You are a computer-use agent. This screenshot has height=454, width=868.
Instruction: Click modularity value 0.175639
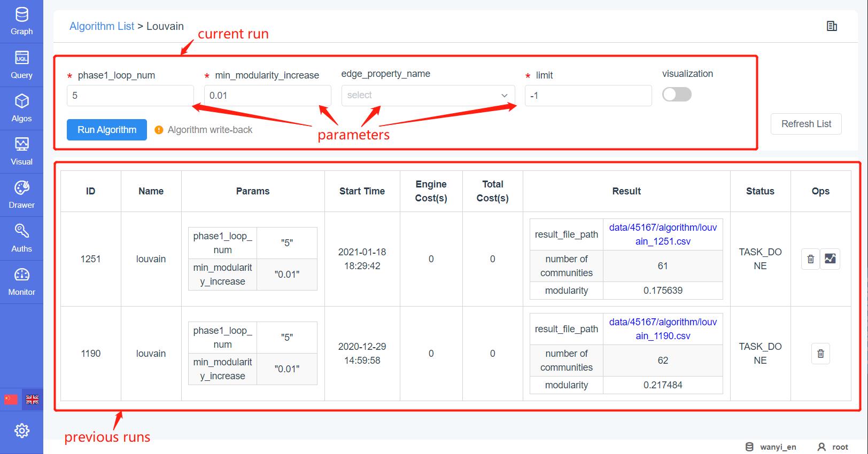(663, 291)
